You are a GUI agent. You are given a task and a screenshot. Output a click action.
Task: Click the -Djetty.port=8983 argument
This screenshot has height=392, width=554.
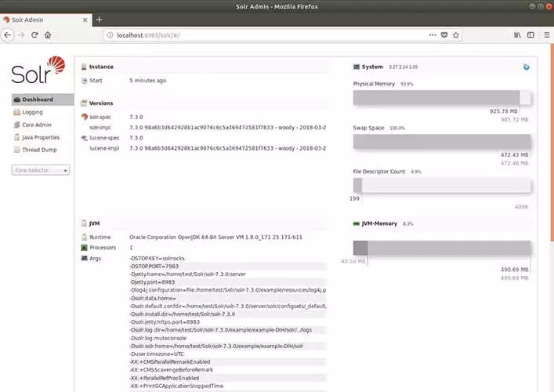pos(152,282)
